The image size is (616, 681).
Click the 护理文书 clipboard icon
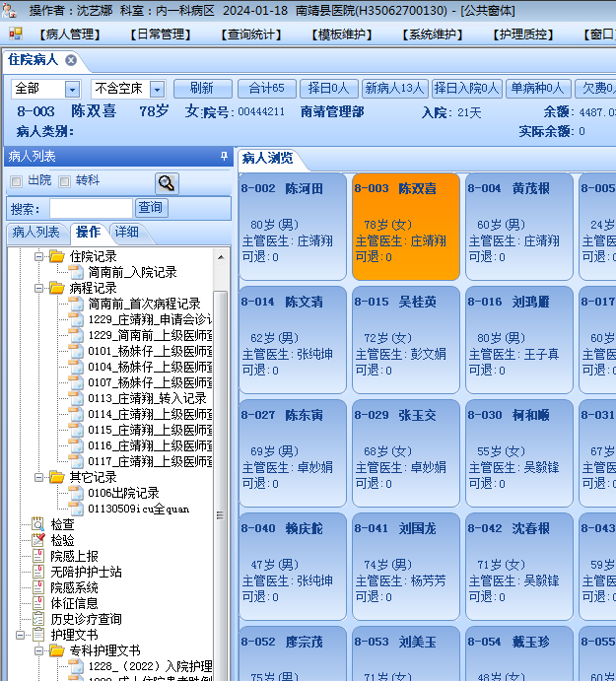click(38, 635)
